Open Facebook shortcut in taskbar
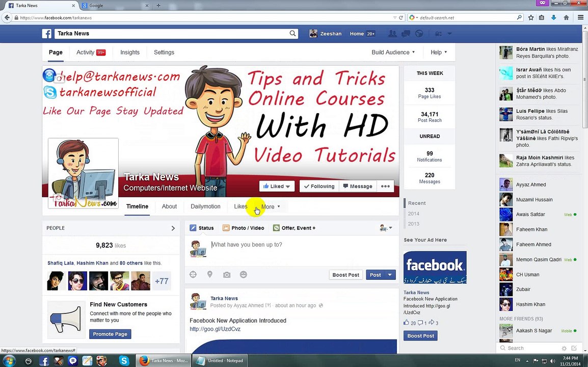 coord(44,360)
